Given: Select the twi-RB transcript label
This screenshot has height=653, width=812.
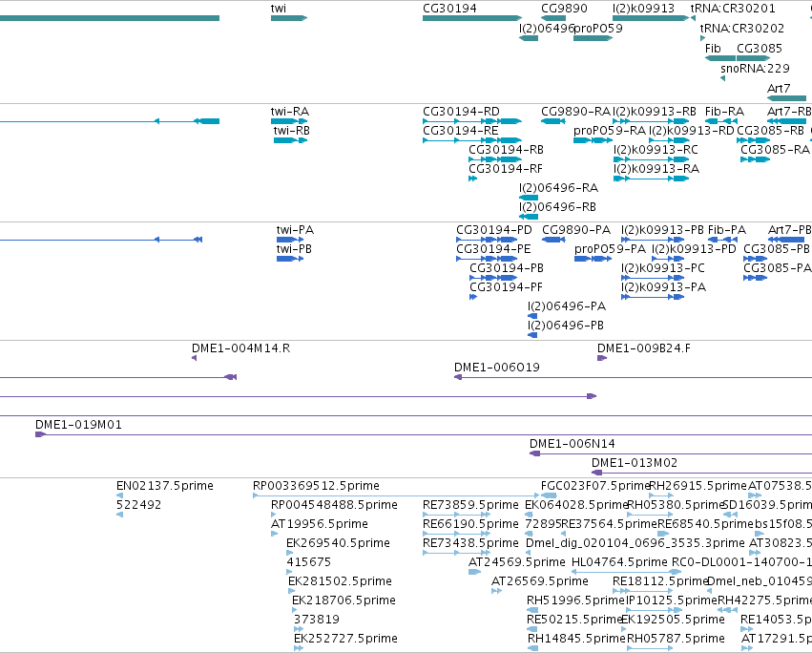Looking at the screenshot, I should click(x=292, y=131).
